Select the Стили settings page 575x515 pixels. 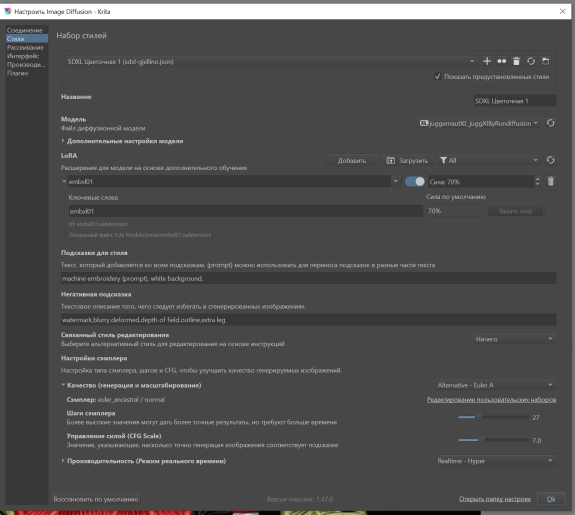tap(27, 39)
